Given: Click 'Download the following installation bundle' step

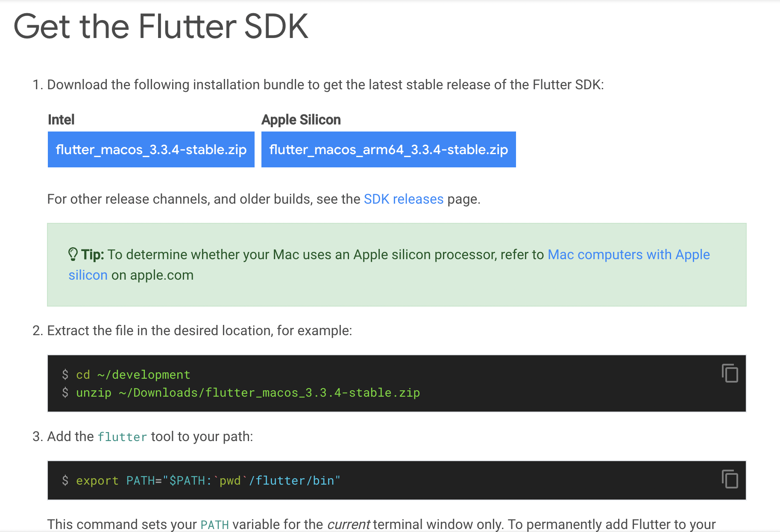Looking at the screenshot, I should tap(325, 85).
